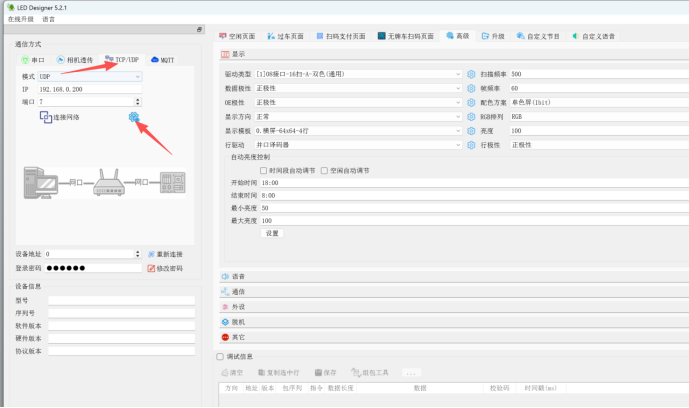Screen dimensions: 689x408
Task: Click the router image in the network diagram
Action: (x=109, y=182)
